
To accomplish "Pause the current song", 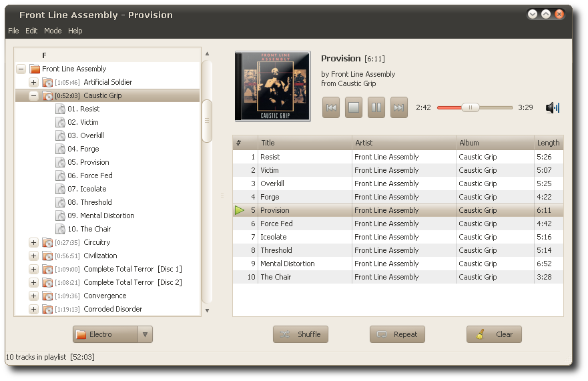I will click(x=376, y=107).
